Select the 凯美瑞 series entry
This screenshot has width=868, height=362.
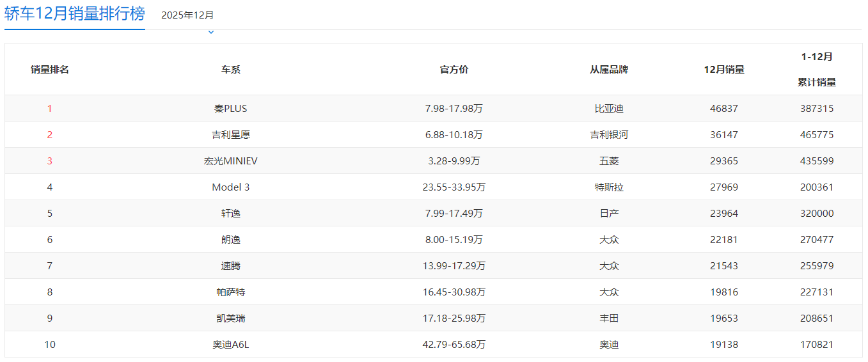(230, 319)
